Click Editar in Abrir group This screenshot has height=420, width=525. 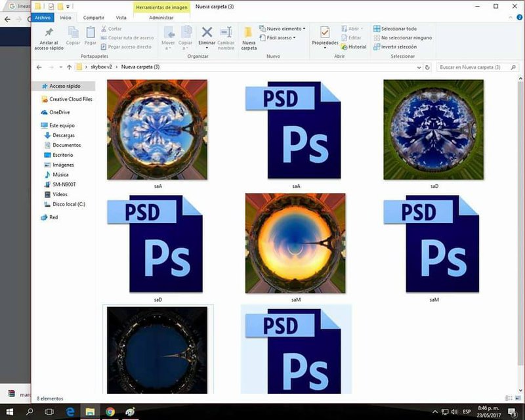tap(351, 38)
